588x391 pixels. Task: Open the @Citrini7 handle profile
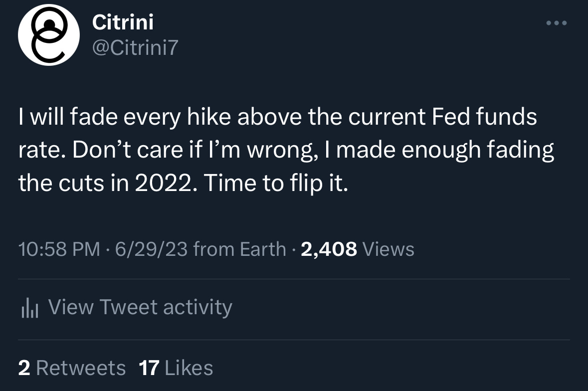pyautogui.click(x=135, y=48)
